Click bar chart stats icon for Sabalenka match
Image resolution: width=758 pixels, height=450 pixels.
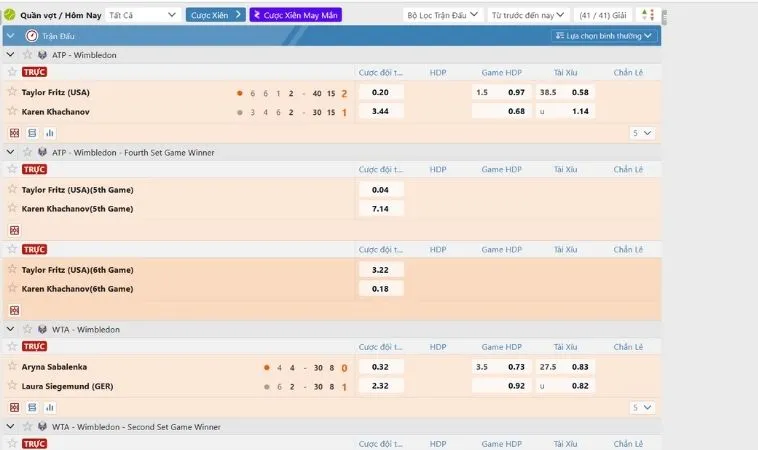49,407
